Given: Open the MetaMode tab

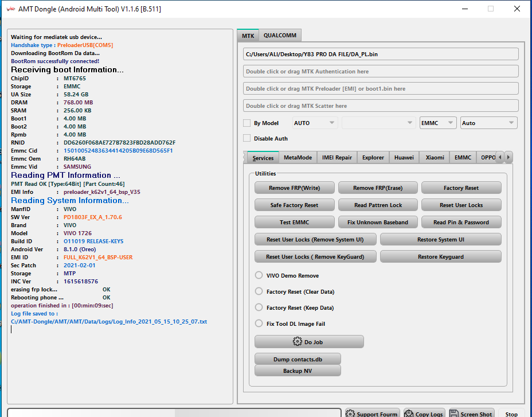Looking at the screenshot, I should pyautogui.click(x=298, y=158).
